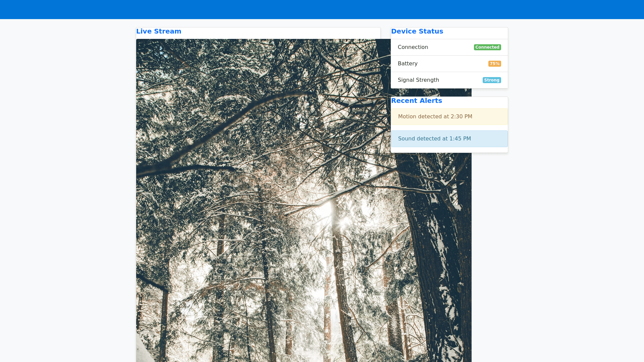
Task: Select the Signal Strength label
Action: (418, 80)
